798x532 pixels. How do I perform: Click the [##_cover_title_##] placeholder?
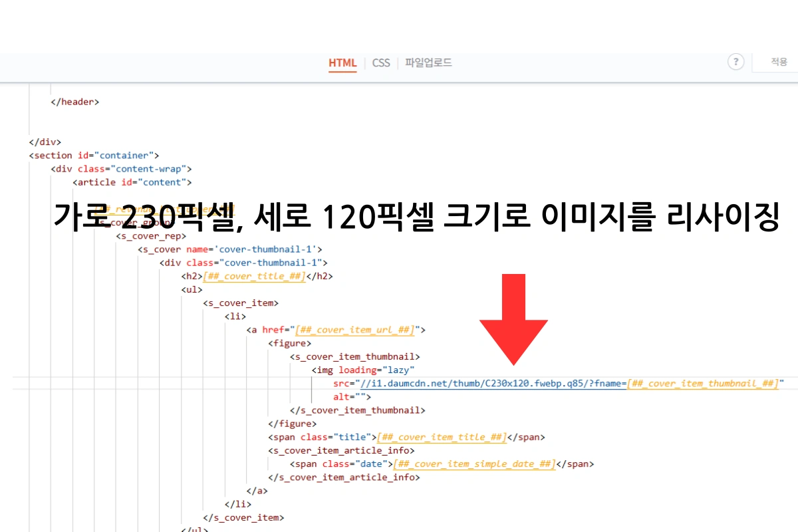coord(253,276)
